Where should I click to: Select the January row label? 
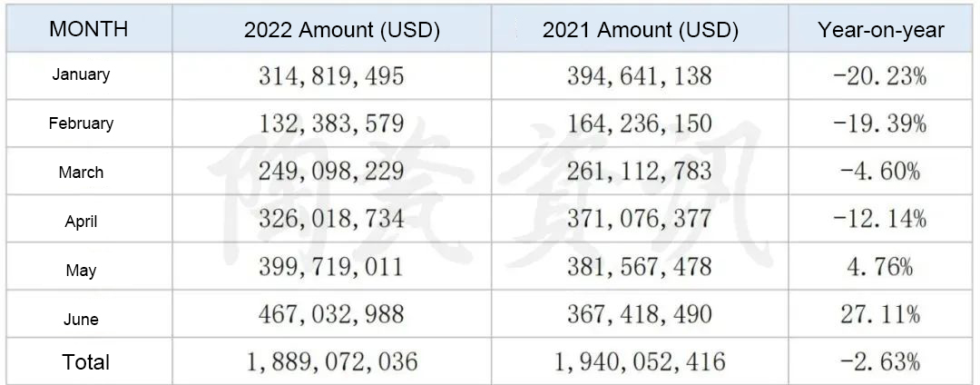(x=81, y=74)
